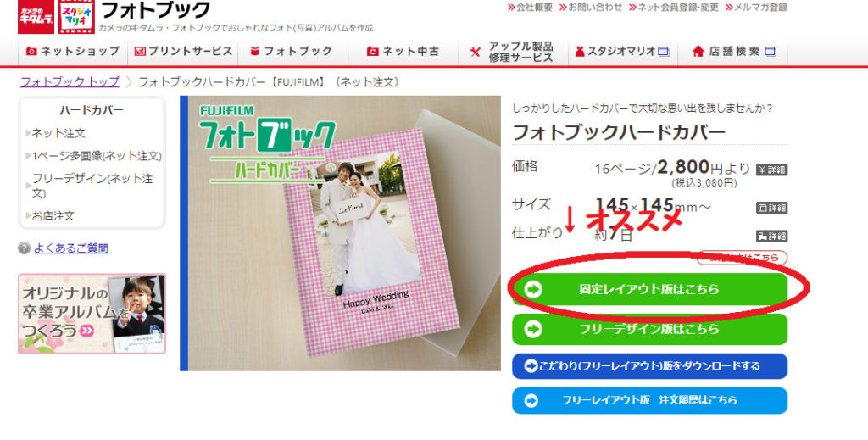The height and width of the screenshot is (440, 868).
Task: Click the question mark help icon
Action: [x=24, y=248]
